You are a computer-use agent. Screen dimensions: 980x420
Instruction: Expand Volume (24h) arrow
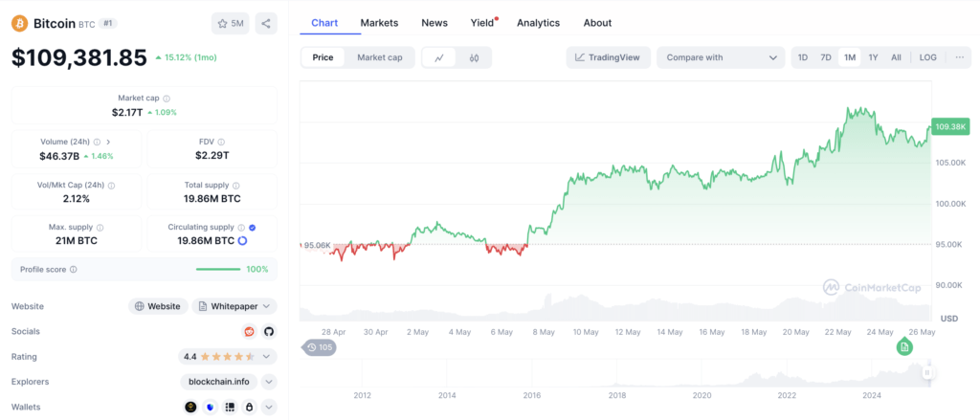click(108, 142)
